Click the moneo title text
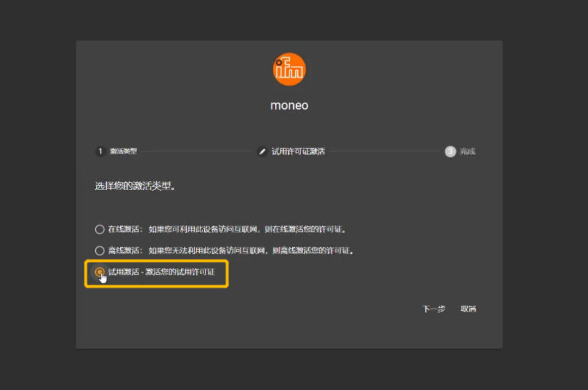The height and width of the screenshot is (390, 588). pyautogui.click(x=289, y=106)
